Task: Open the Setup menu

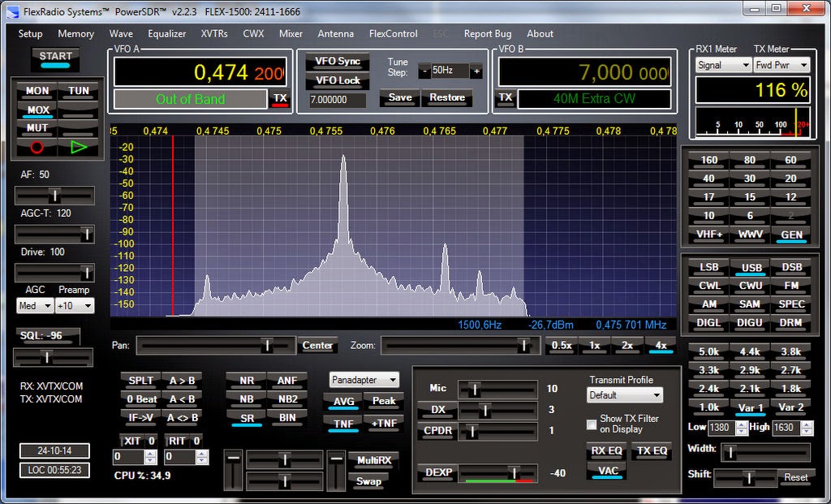Action: click(x=30, y=33)
